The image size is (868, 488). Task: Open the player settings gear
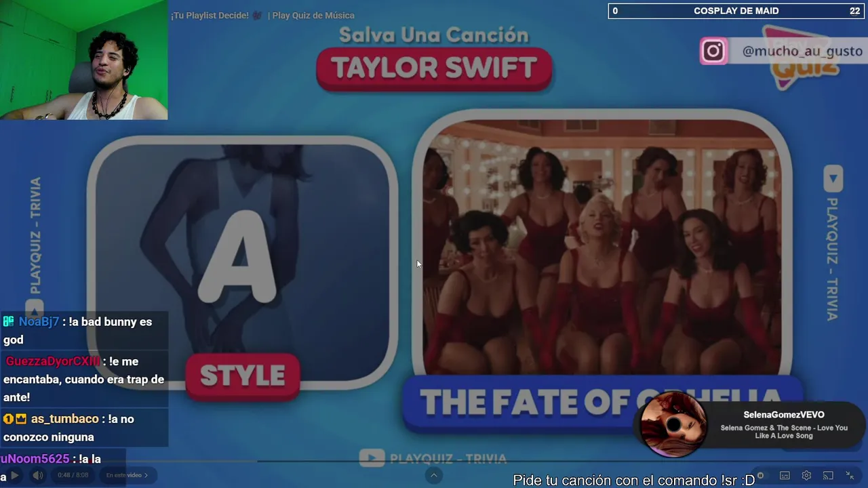(806, 476)
